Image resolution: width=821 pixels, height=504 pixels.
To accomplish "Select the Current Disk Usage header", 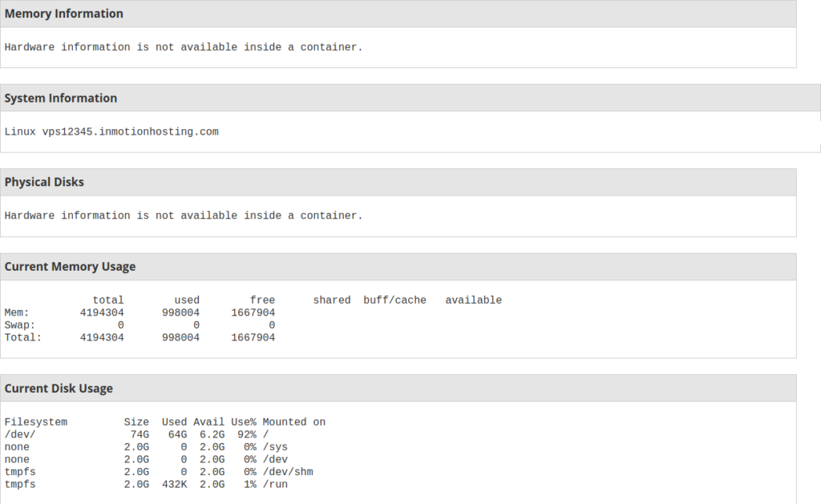I will tap(59, 389).
